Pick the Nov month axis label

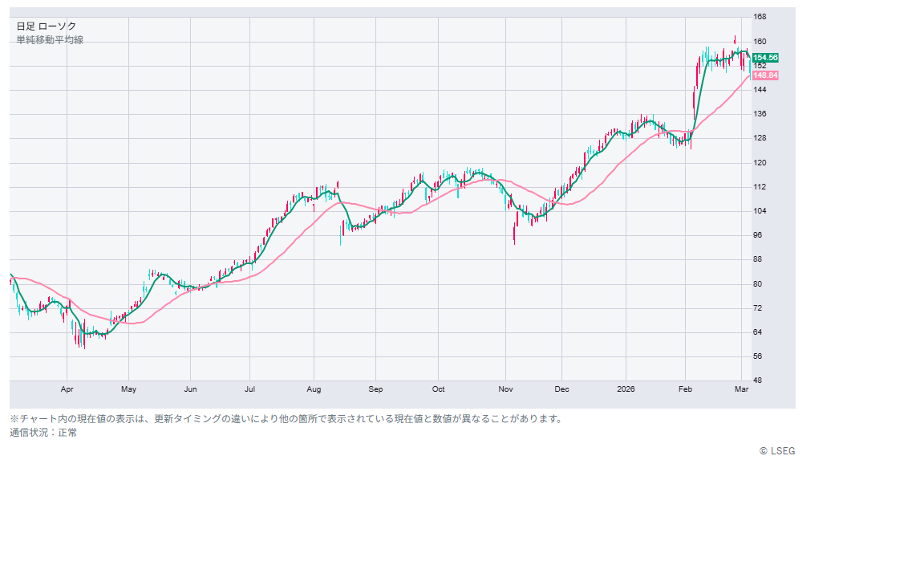pos(505,389)
